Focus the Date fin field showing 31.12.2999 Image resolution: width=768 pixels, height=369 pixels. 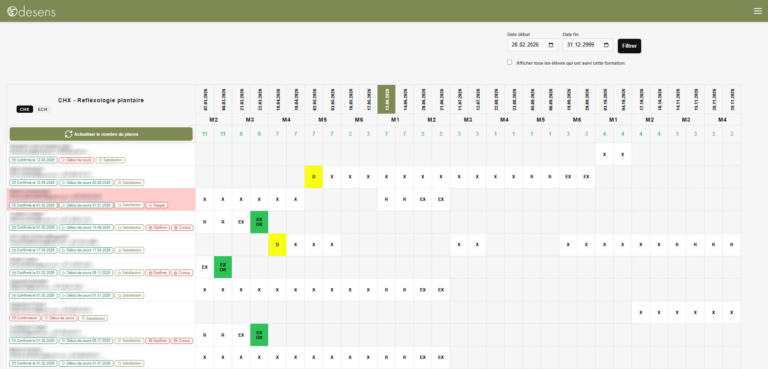pyautogui.click(x=588, y=45)
